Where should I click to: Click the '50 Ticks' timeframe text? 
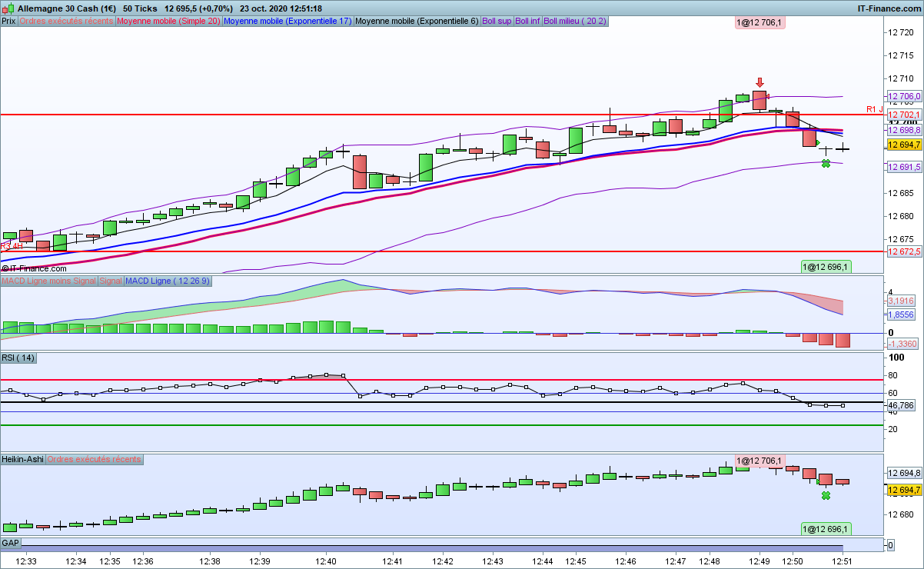140,8
